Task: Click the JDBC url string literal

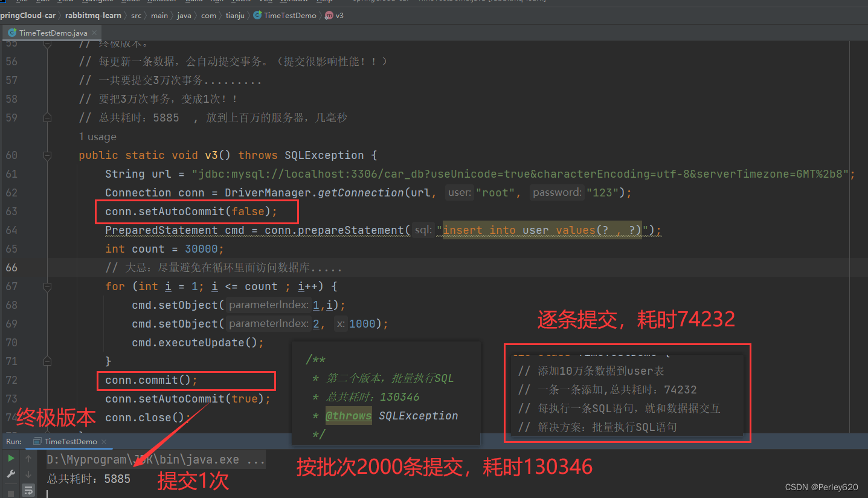Action: [521, 174]
